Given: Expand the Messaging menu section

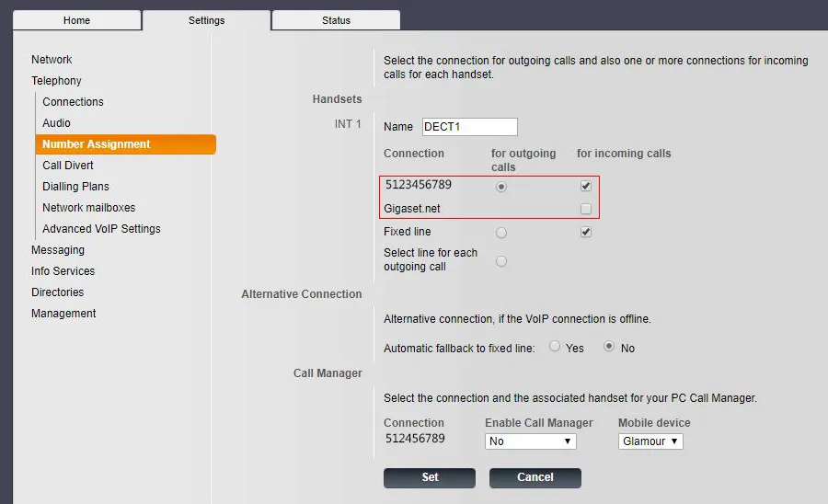Looking at the screenshot, I should point(57,250).
